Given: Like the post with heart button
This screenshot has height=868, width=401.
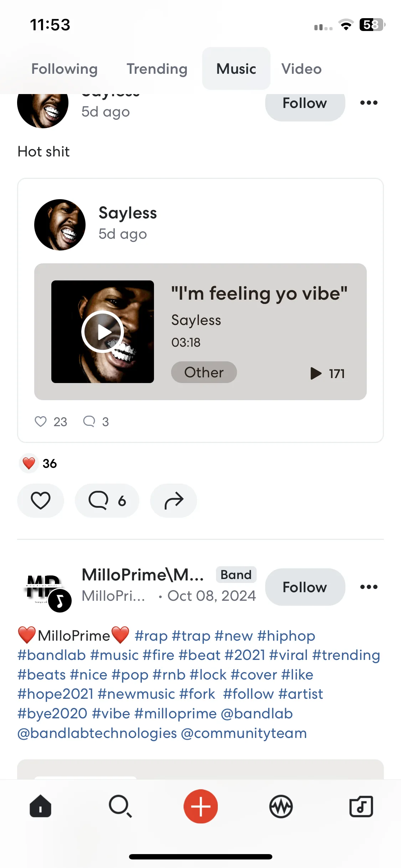Looking at the screenshot, I should coord(41,500).
